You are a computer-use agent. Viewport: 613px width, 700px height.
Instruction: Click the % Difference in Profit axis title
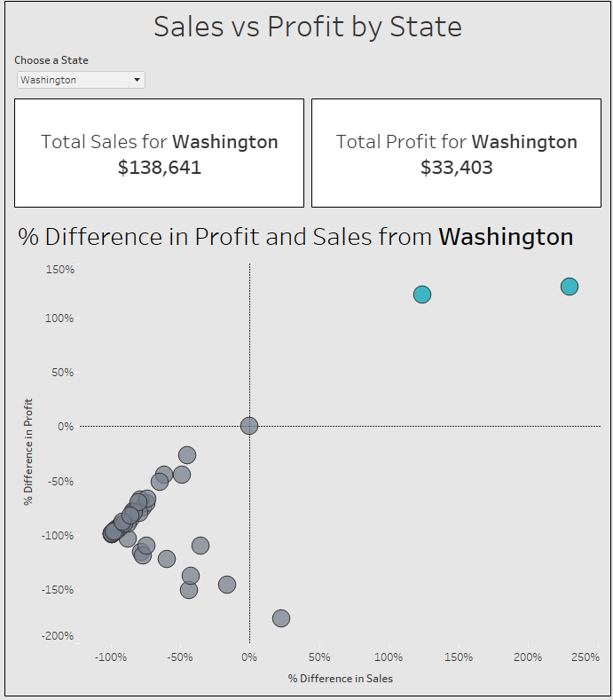pyautogui.click(x=28, y=452)
